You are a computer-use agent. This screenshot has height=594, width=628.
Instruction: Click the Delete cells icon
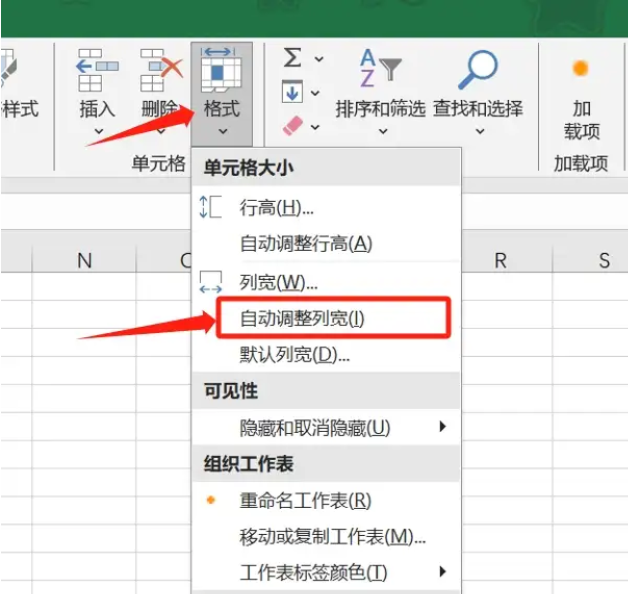click(161, 71)
